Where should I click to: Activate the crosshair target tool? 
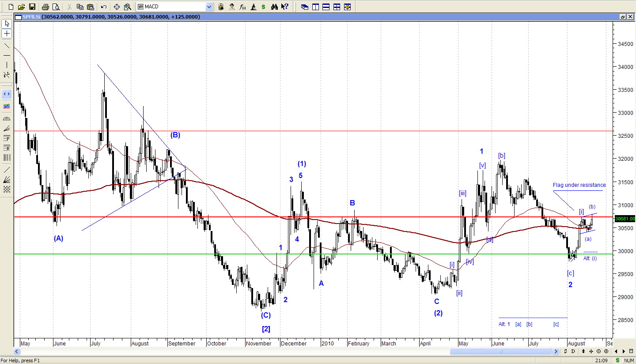tap(117, 7)
